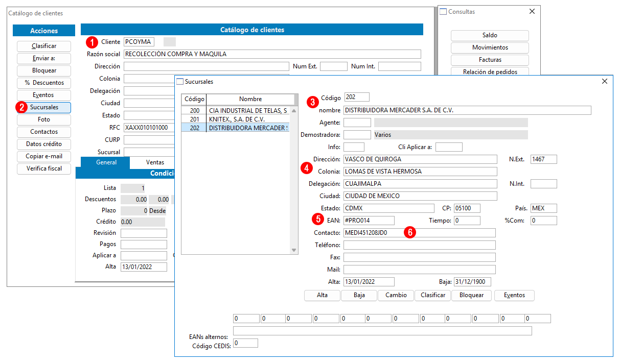
Task: Click the %Com field
Action: tap(544, 221)
